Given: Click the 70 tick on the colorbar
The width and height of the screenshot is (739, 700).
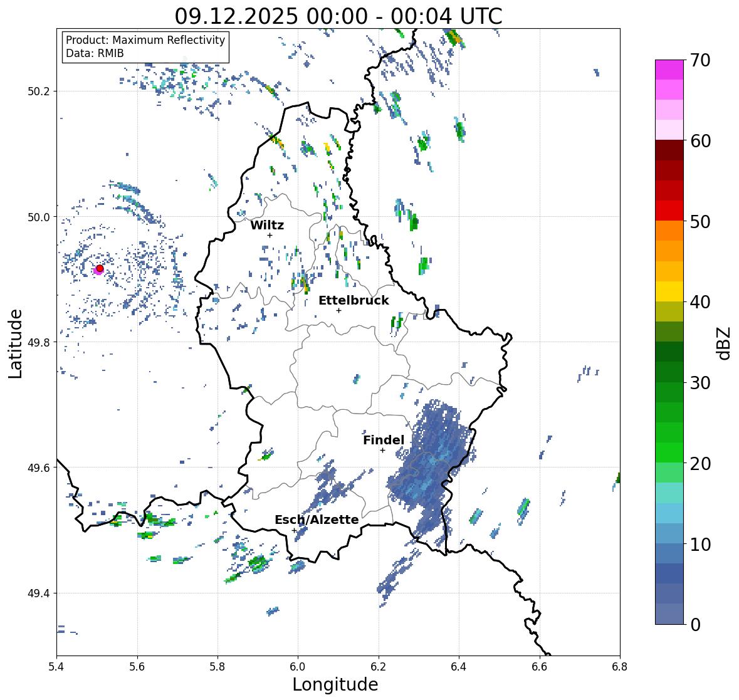Looking at the screenshot, I should pyautogui.click(x=700, y=60).
